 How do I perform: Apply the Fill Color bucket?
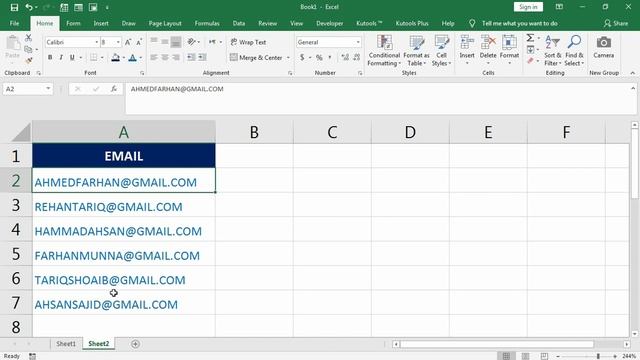pos(116,58)
